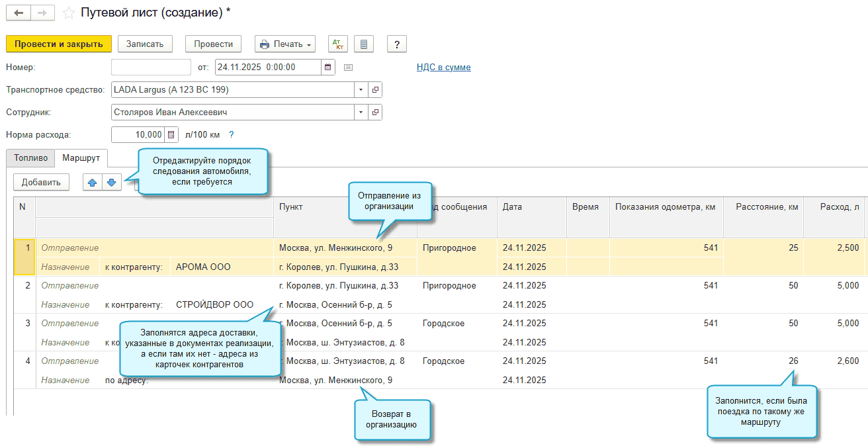Expand the Транспортное средство dropdown list
The width and height of the screenshot is (868, 448).
pyautogui.click(x=361, y=90)
